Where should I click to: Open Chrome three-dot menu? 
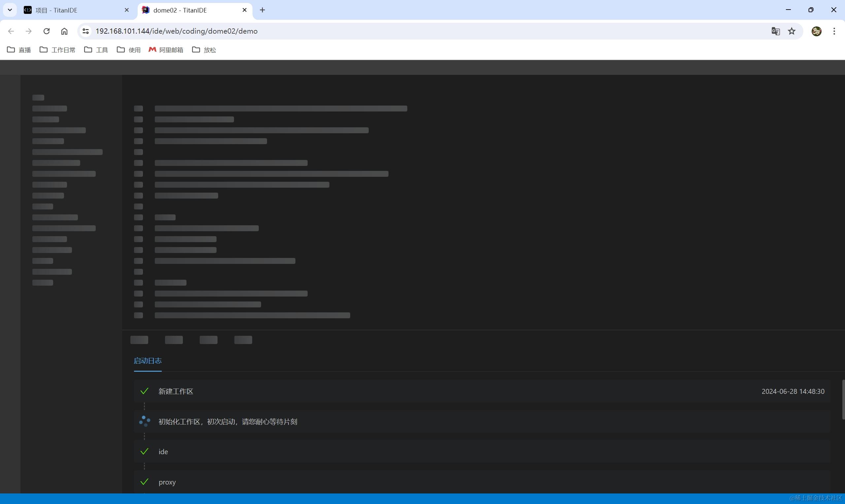(x=834, y=31)
